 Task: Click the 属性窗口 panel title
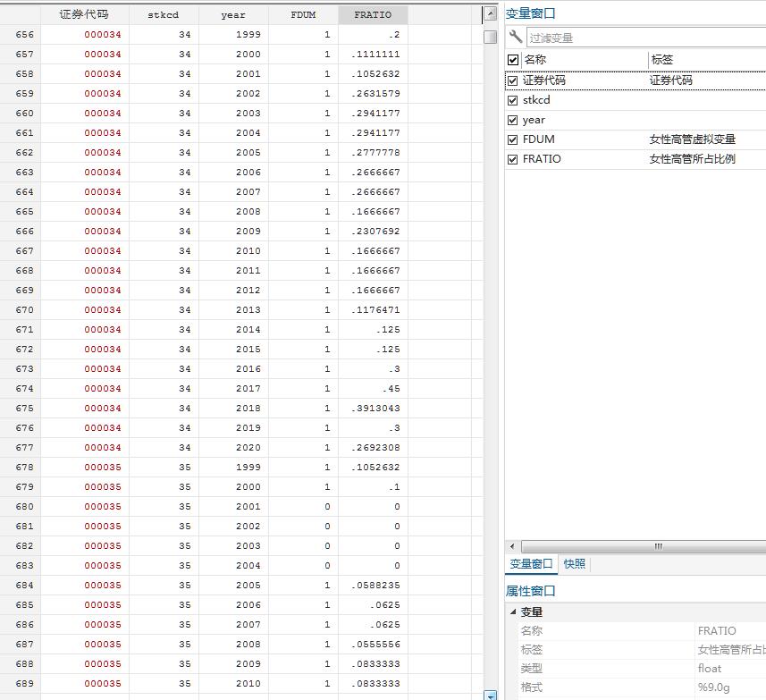(x=530, y=591)
